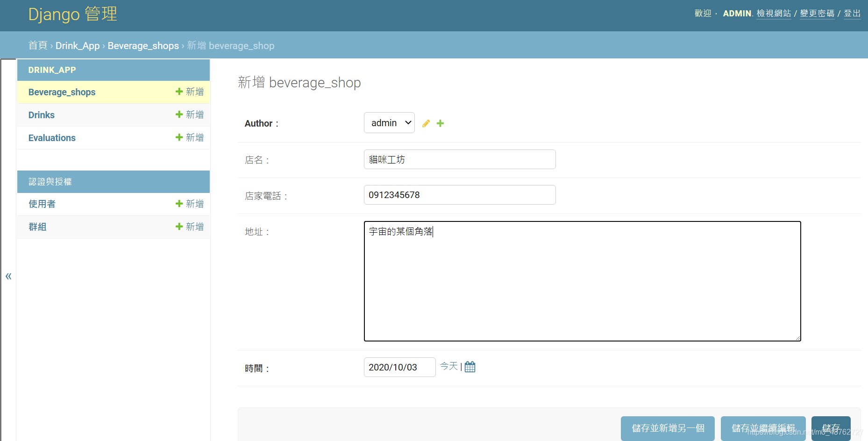The width and height of the screenshot is (868, 441).
Task: Go to Beverage_shops in the breadcrumb
Action: pyautogui.click(x=143, y=46)
